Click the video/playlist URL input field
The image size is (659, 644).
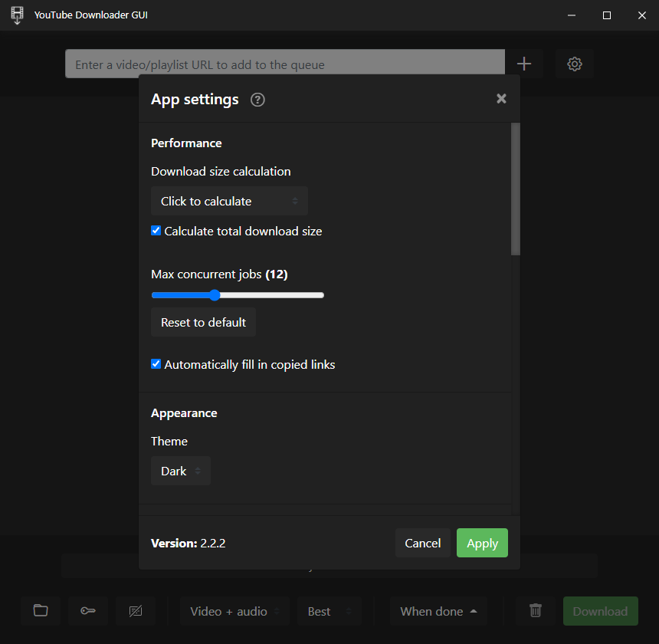pyautogui.click(x=284, y=64)
